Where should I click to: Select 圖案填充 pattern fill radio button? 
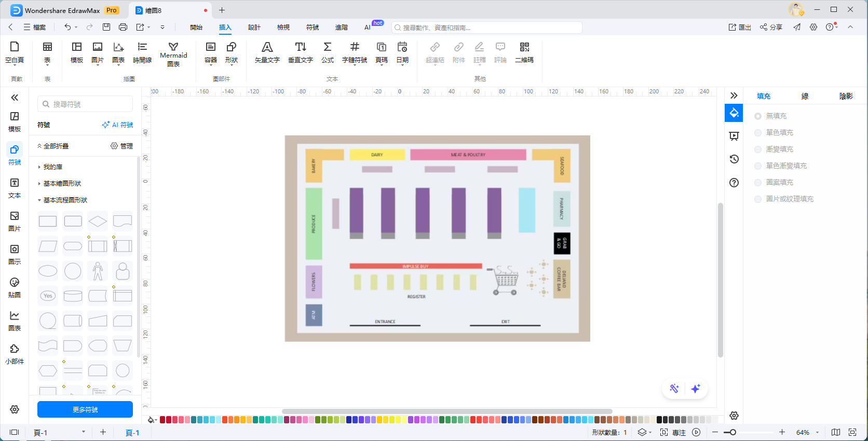point(758,183)
